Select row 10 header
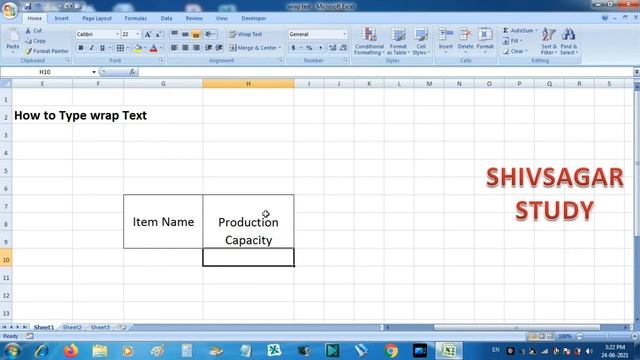The height and width of the screenshot is (360, 640). point(6,260)
